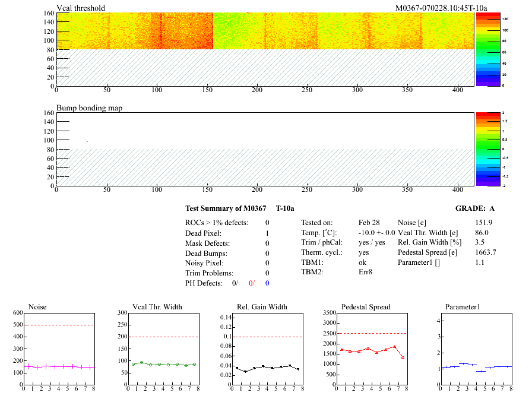Click the green pixel marker in the bump bonding map
This screenshot has width=532, height=399.
tap(87, 141)
